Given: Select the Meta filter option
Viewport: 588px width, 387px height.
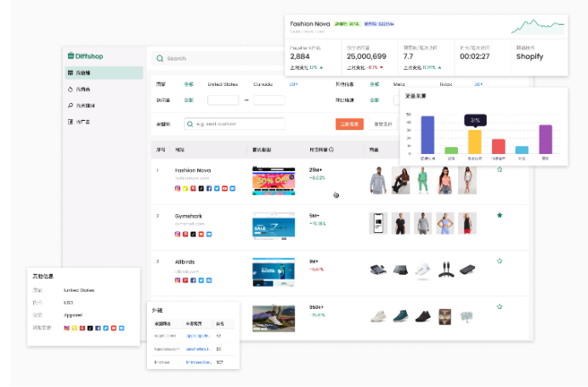Looking at the screenshot, I should click(x=399, y=84).
